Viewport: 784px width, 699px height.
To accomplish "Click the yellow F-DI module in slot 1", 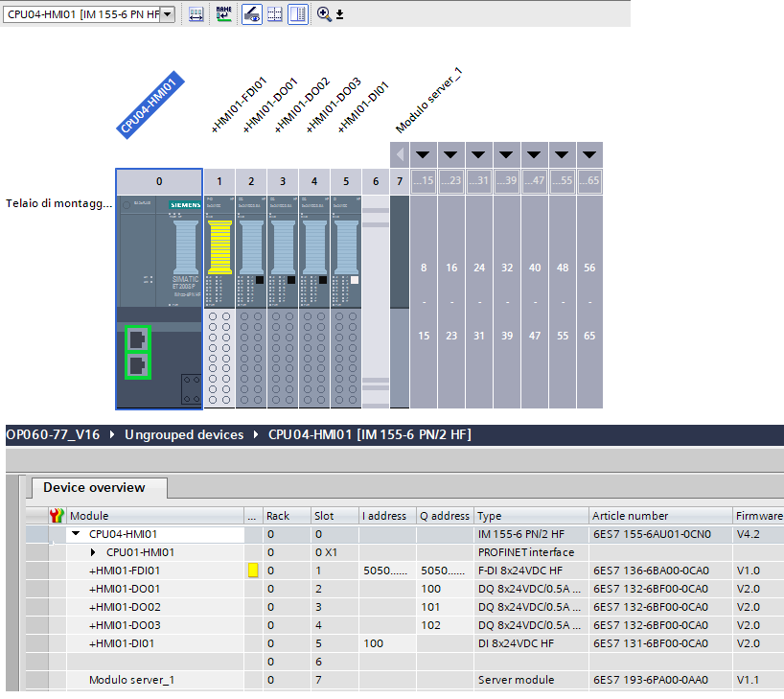I will pyautogui.click(x=219, y=249).
